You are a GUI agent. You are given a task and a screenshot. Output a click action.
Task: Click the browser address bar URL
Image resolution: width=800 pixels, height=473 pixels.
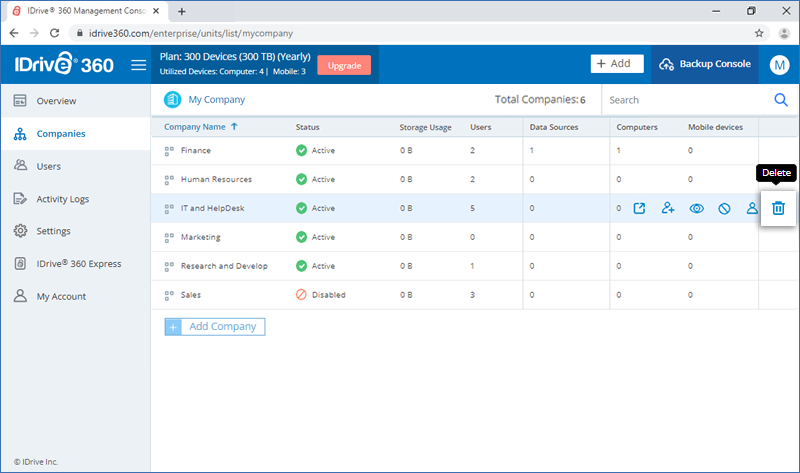[191, 33]
